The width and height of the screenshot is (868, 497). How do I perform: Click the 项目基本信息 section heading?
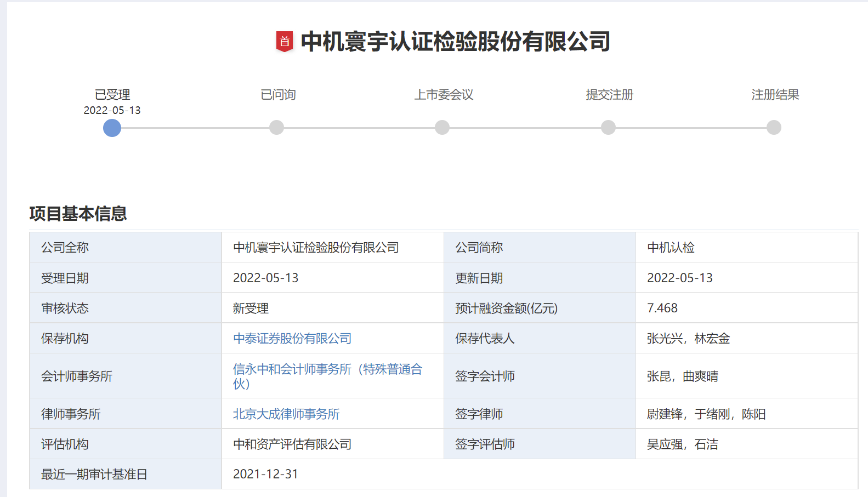tap(78, 214)
